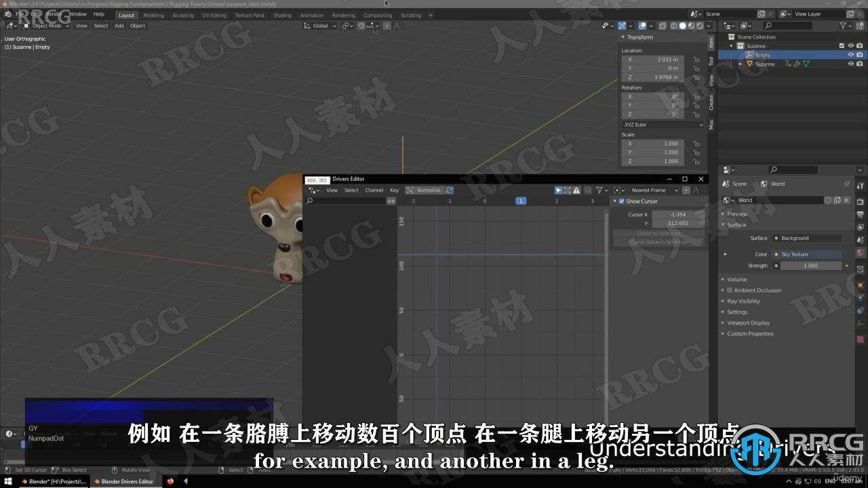
Task: Hide Suzanne mesh object with eye icon
Action: pos(850,64)
